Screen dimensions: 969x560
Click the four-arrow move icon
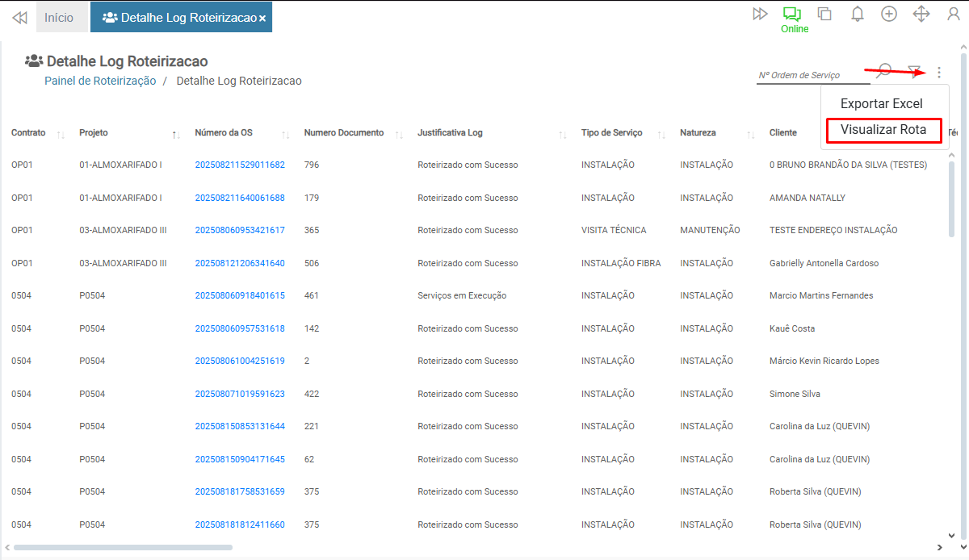click(x=921, y=14)
